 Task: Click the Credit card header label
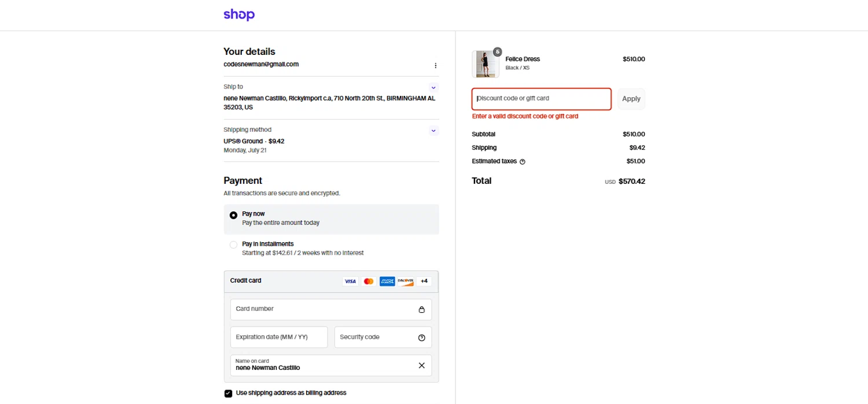click(x=245, y=280)
